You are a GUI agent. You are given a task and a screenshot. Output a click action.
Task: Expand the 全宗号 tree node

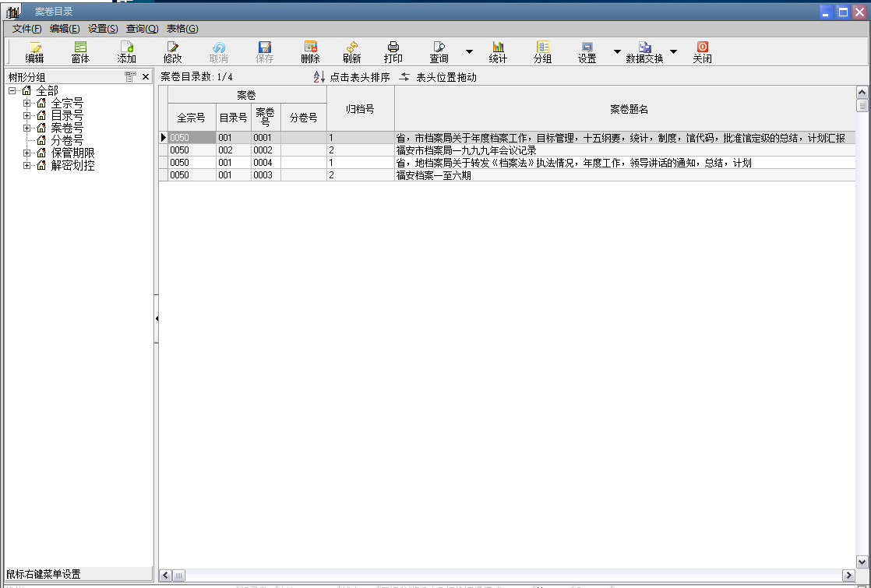(26, 103)
